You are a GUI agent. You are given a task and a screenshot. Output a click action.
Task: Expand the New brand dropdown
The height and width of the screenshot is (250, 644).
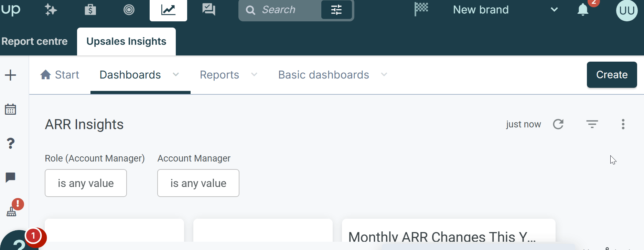[554, 10]
